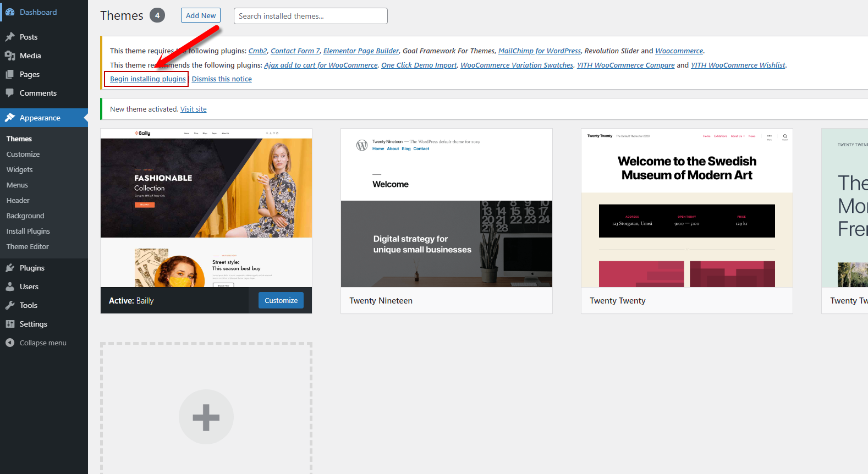
Task: Select the Twenty Twenty theme thumbnail
Action: 687,208
